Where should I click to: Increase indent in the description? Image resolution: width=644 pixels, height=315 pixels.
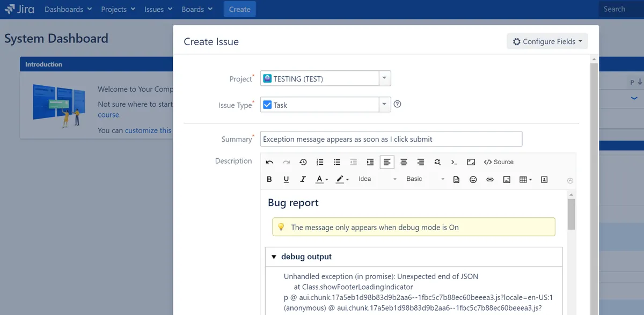[370, 162]
